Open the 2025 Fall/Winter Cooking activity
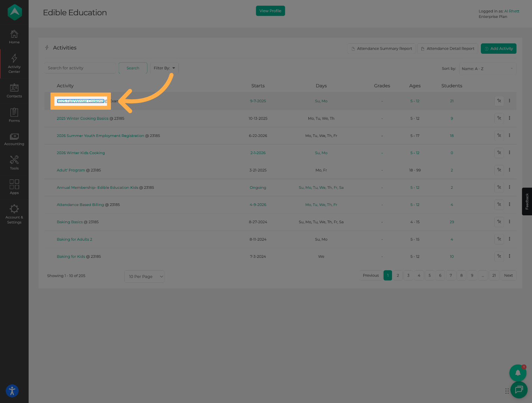 (x=81, y=101)
